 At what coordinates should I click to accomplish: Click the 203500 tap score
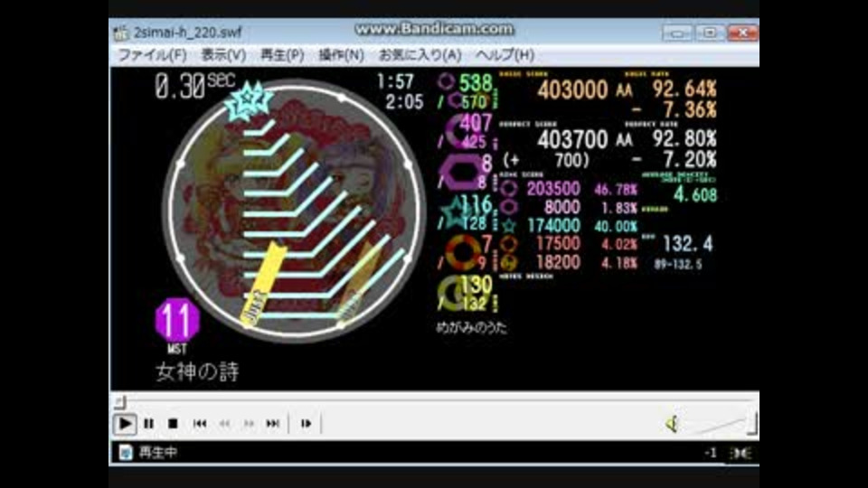coord(553,189)
